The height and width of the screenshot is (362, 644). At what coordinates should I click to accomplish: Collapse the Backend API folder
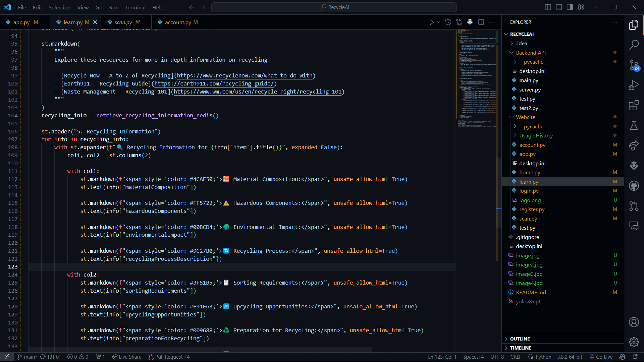point(531,53)
